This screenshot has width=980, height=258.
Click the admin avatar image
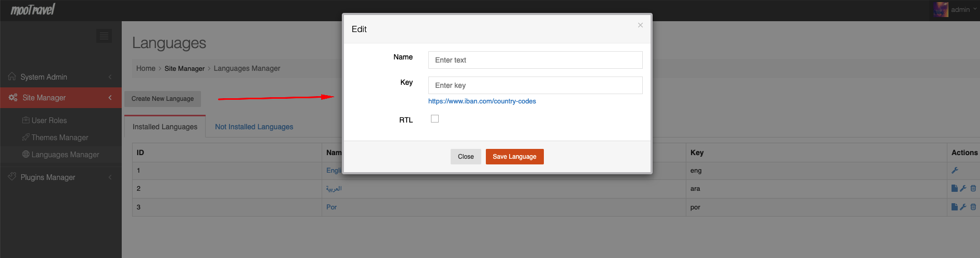[x=941, y=9]
